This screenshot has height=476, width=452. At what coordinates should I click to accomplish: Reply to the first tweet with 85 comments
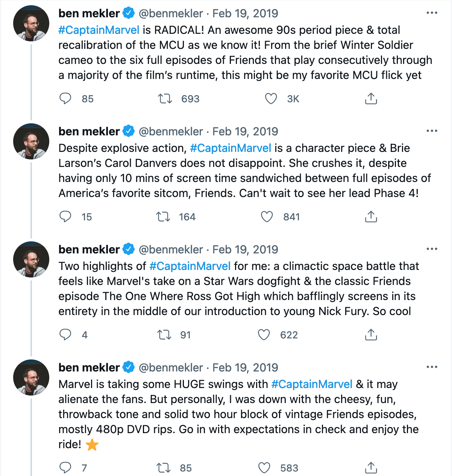click(x=65, y=99)
